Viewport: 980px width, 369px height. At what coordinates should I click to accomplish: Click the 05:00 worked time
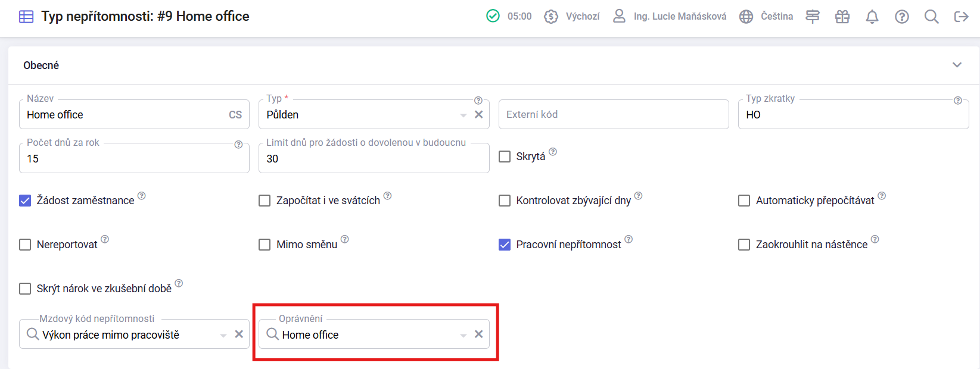519,17
